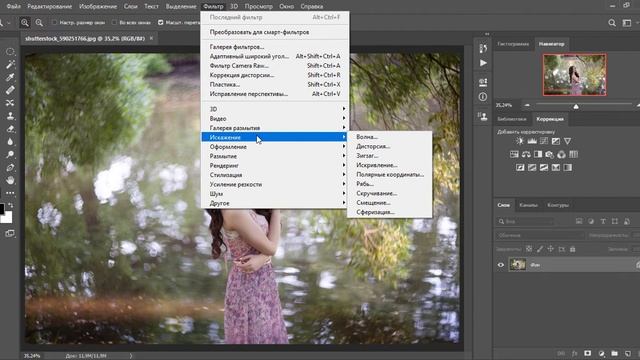This screenshot has width=640, height=360.
Task: Click the navigator preview thumbnail
Action: coord(574,75)
